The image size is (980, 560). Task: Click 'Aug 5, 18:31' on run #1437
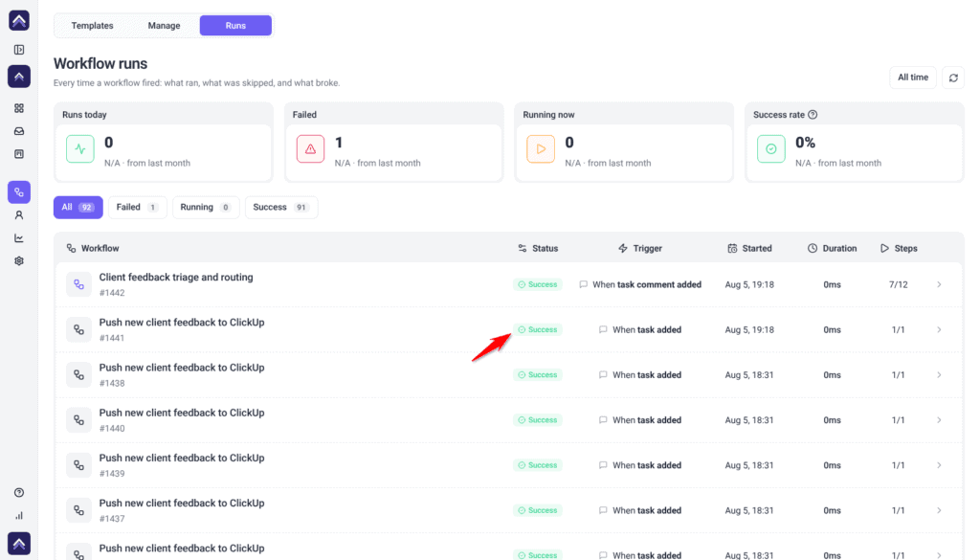749,510
